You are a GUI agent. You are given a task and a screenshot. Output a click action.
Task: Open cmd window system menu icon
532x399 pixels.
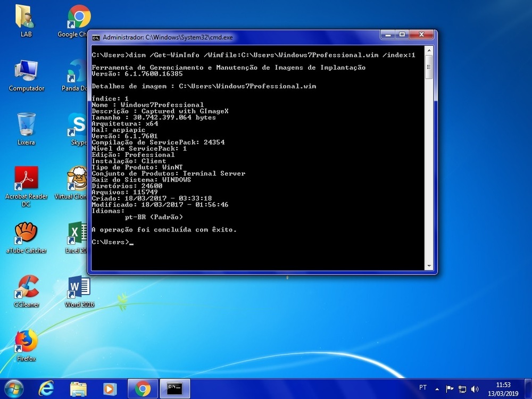point(96,38)
